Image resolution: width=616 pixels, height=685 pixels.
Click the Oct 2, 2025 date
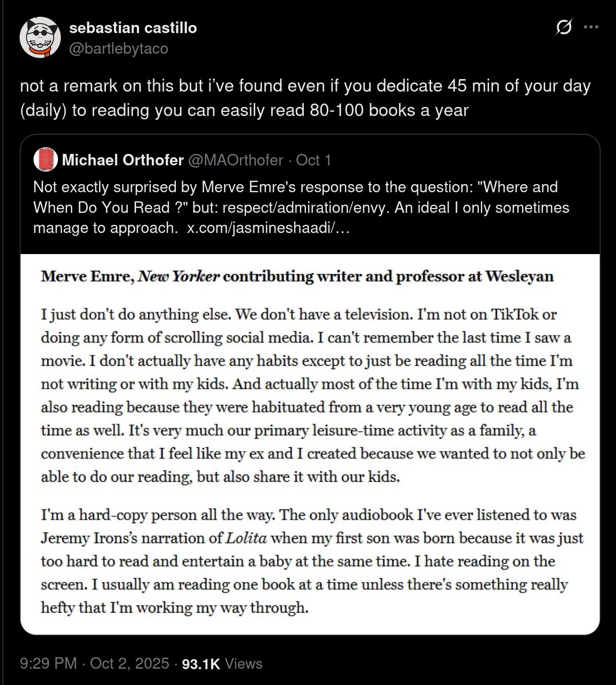tap(129, 663)
